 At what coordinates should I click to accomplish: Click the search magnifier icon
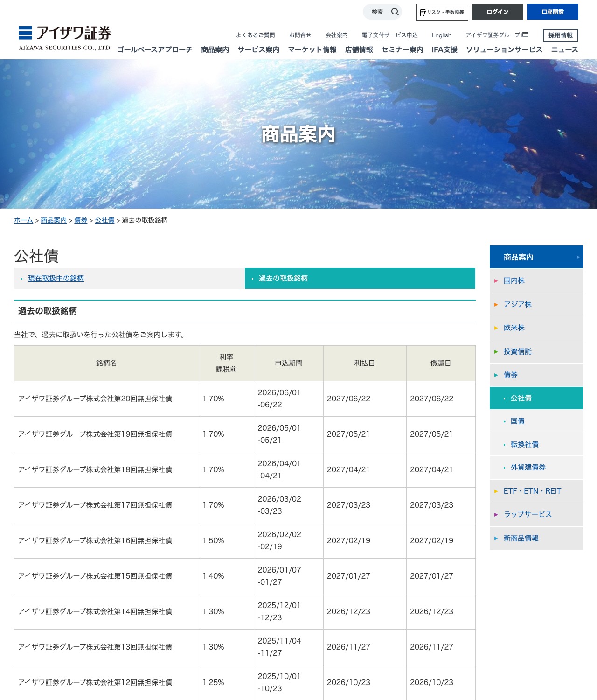(x=395, y=12)
